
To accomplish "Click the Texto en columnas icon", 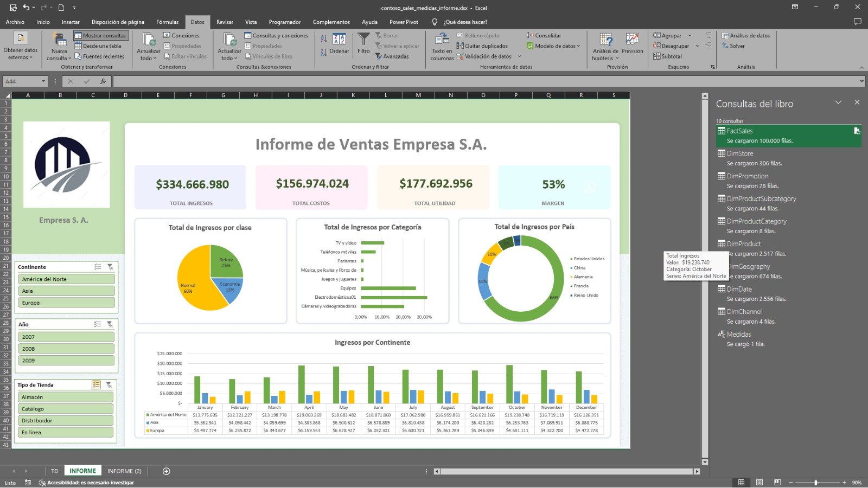I will tap(442, 39).
